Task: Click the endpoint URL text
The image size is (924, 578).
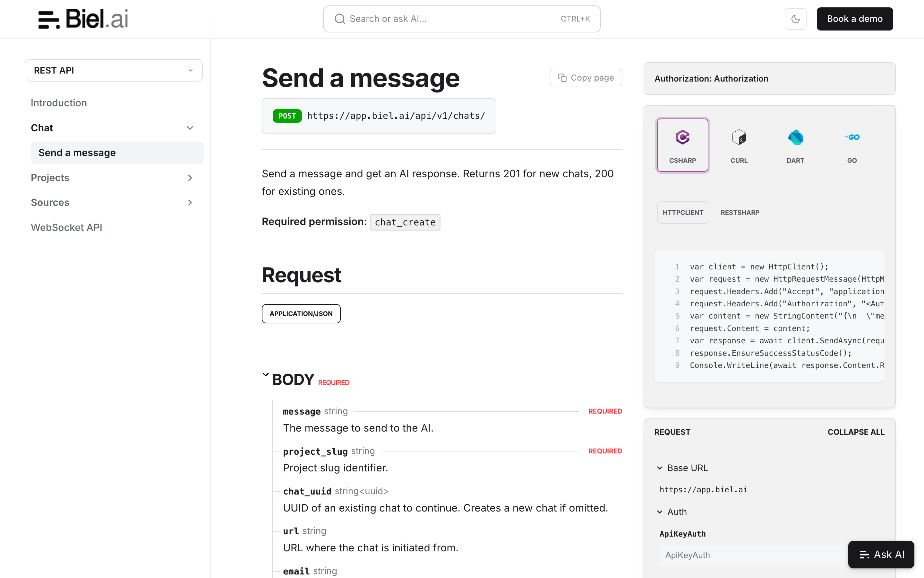Action: (x=396, y=116)
